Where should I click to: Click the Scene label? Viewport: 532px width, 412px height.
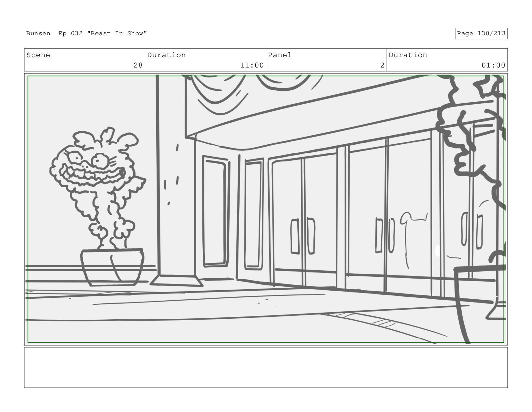coord(38,55)
